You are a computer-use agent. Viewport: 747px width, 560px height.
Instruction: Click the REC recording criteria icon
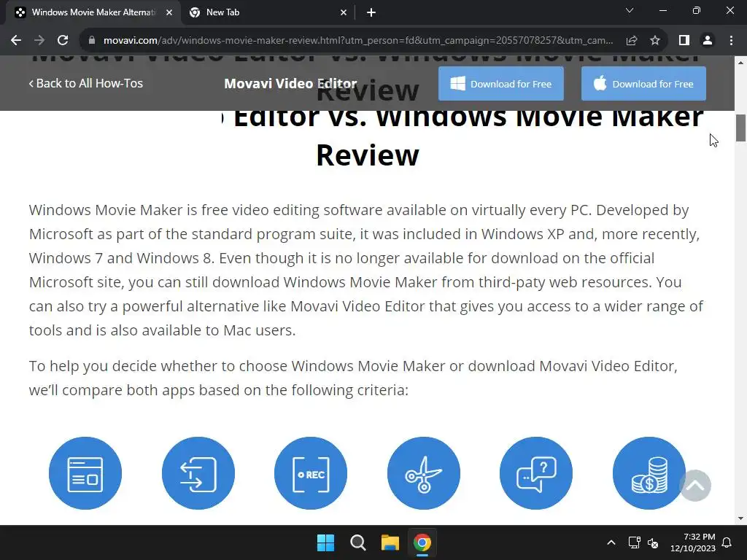point(311,473)
